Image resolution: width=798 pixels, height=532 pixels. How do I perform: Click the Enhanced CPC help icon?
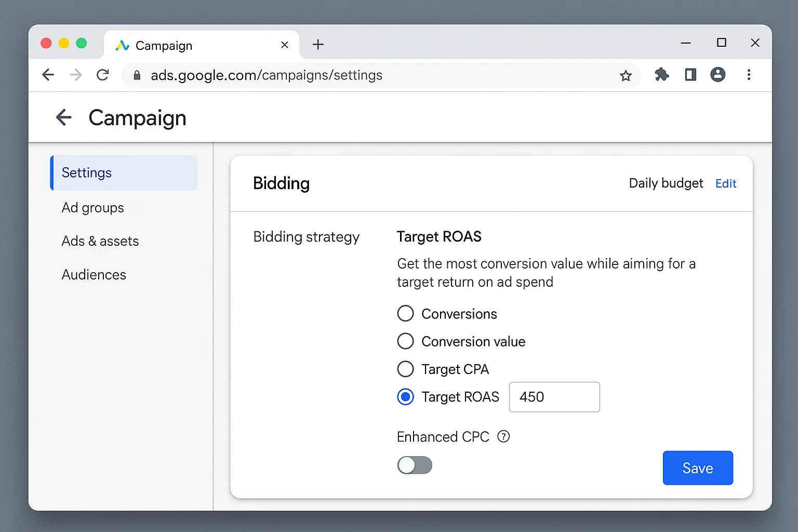503,436
